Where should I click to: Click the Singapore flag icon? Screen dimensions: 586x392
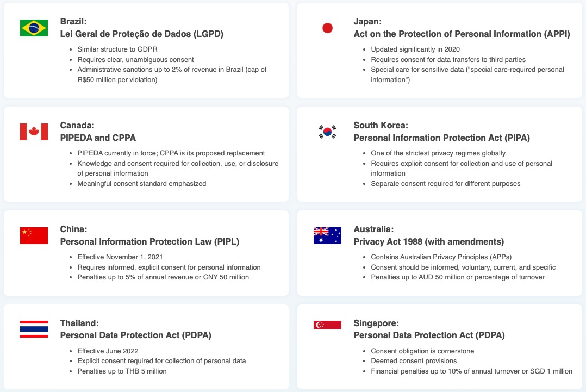point(327,325)
